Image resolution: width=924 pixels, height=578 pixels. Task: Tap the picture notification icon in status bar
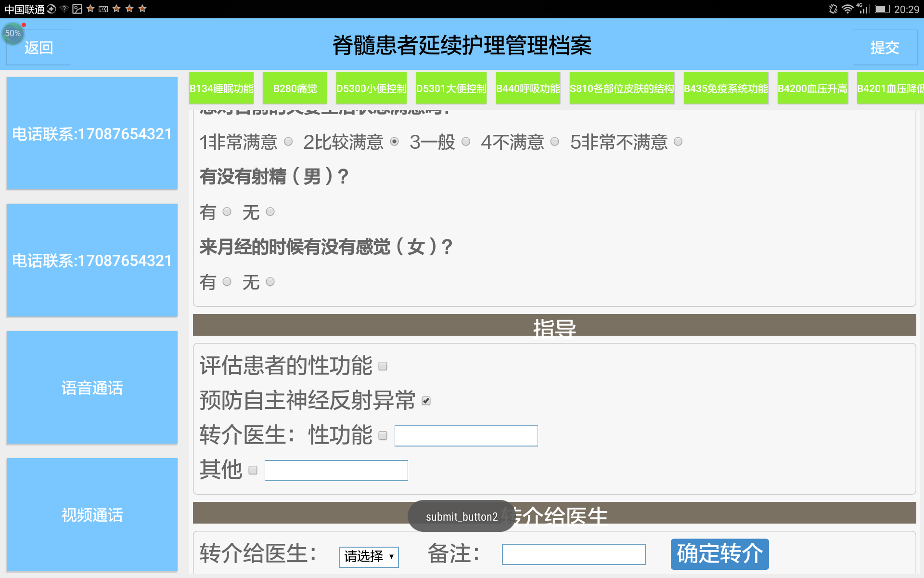click(77, 9)
